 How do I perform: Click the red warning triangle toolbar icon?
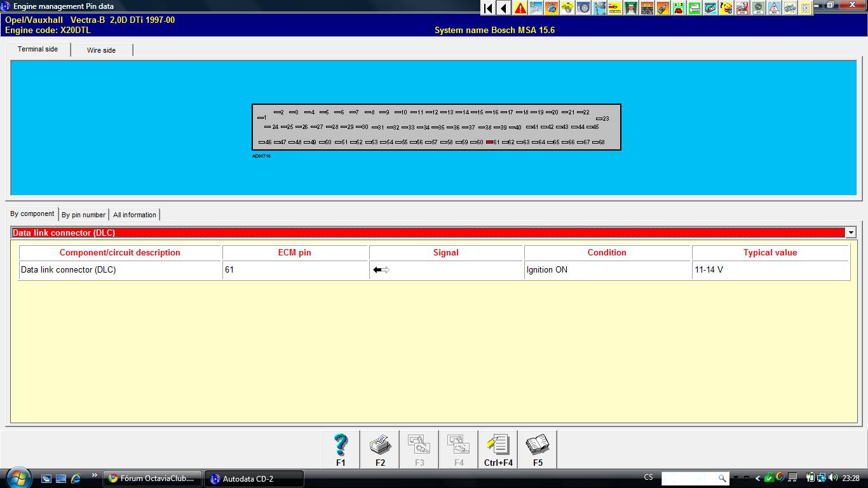(520, 8)
